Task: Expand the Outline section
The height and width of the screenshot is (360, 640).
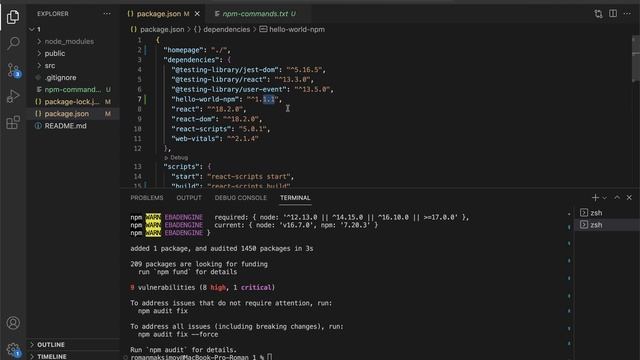Action: coord(73,344)
